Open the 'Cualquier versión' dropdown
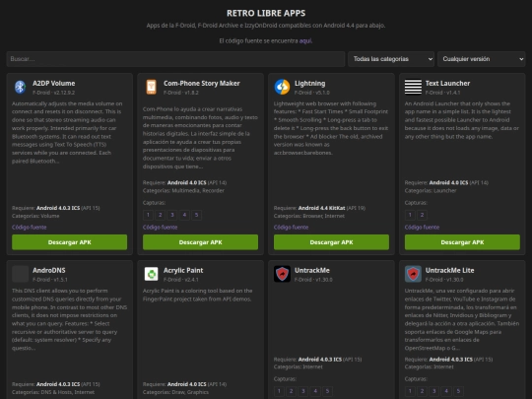532x399 pixels. (x=481, y=59)
